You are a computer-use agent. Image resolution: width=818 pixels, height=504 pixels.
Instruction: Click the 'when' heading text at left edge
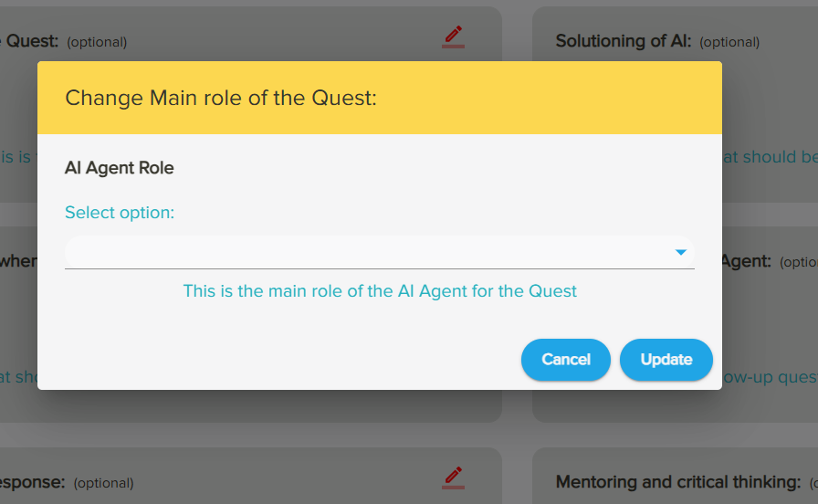18,261
